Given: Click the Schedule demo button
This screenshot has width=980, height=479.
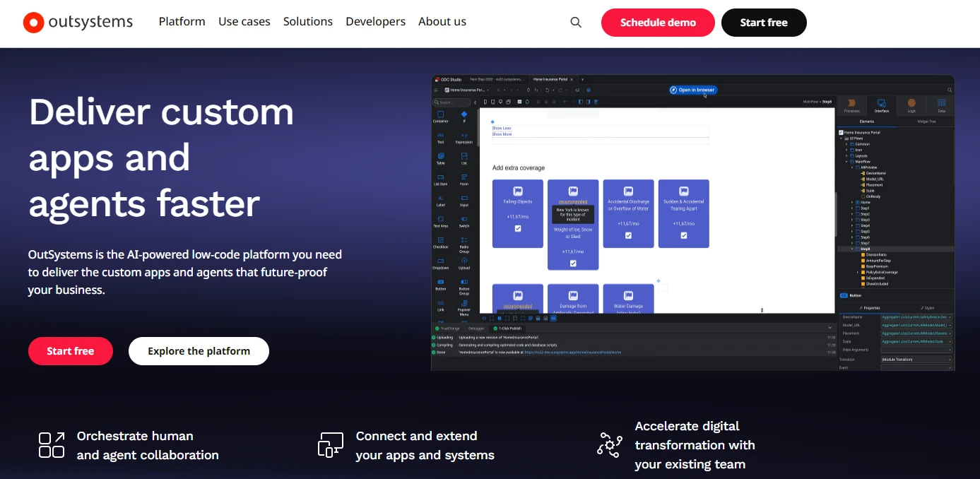Looking at the screenshot, I should click(x=658, y=23).
